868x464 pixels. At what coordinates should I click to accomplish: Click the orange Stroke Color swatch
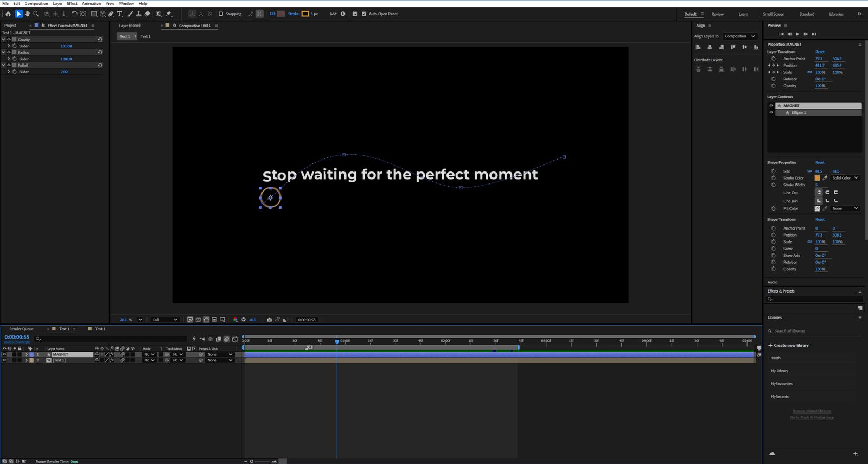pos(818,178)
